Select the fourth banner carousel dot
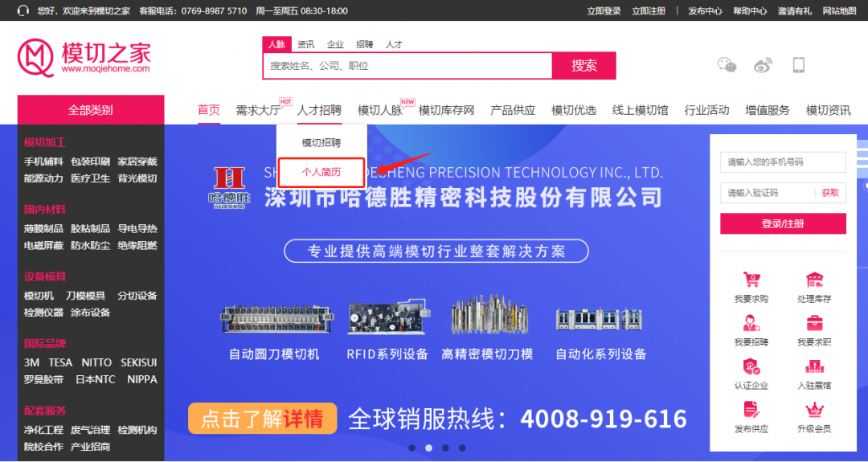Screen dimensions: 868x462 point(462,448)
